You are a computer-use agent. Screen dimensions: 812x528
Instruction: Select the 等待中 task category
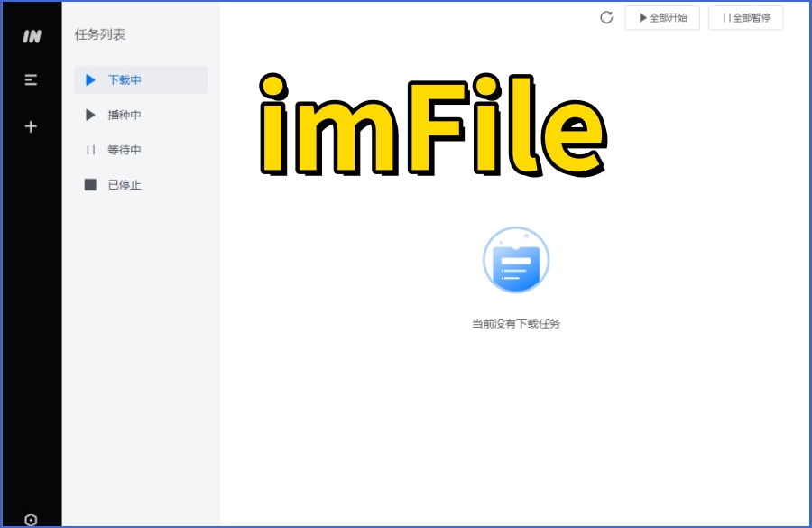click(x=141, y=150)
